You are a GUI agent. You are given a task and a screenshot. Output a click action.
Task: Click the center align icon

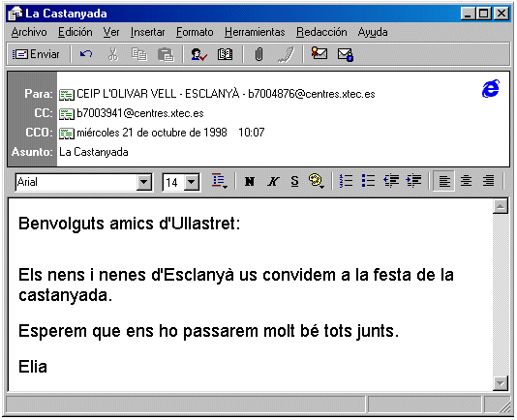[467, 181]
